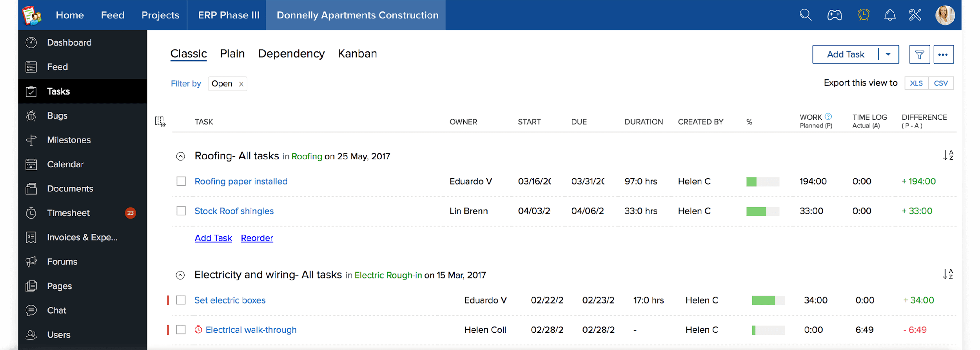Mark Set electric boxes checkbox

(x=181, y=300)
